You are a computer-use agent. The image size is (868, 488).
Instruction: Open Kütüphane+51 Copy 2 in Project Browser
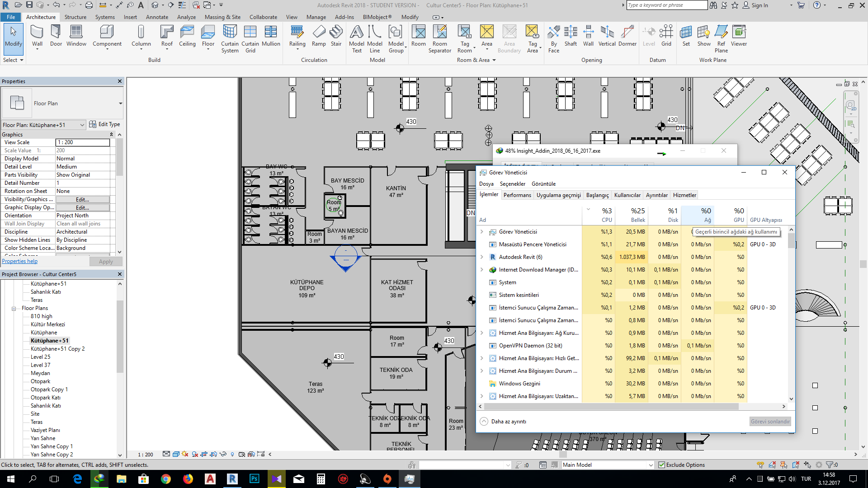click(57, 349)
